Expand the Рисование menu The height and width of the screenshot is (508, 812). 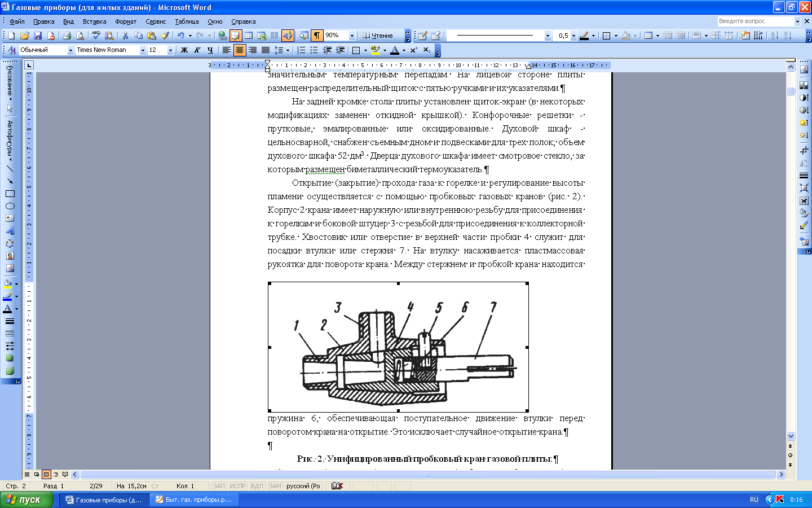point(10,83)
